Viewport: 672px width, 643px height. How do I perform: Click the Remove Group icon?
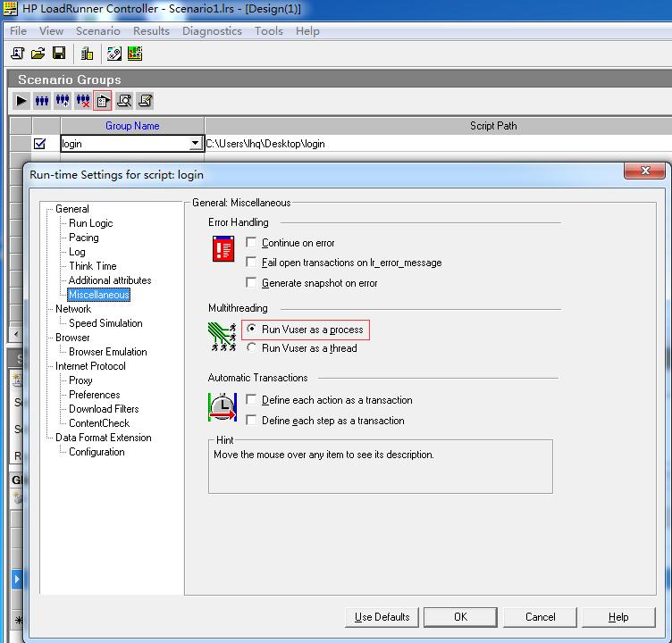(83, 101)
